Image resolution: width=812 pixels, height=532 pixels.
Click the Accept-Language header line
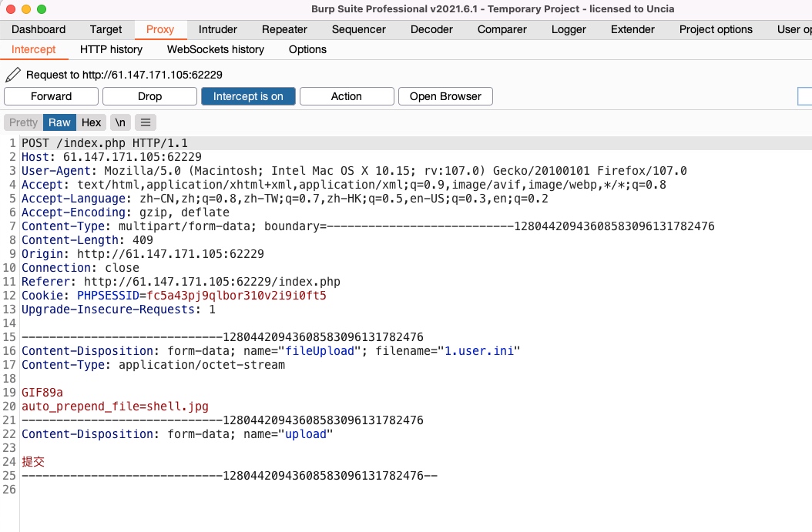pos(284,199)
